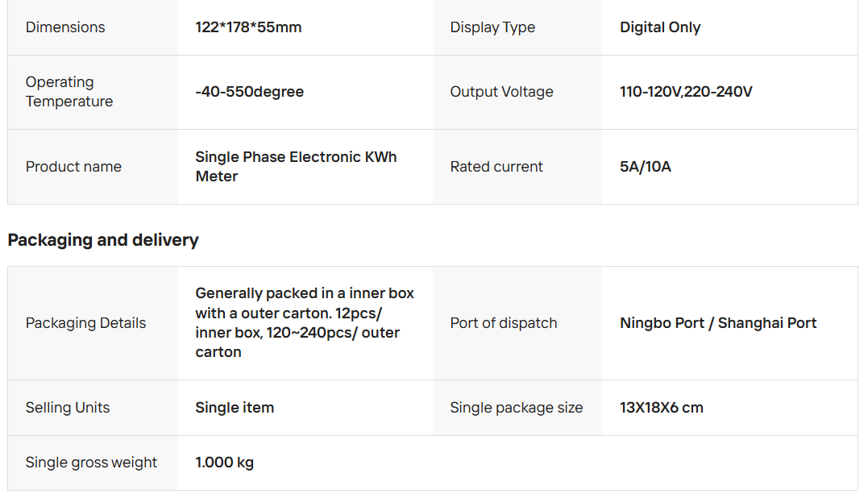
Task: Click the Dimensions value 122*178*55mm
Action: [x=248, y=27]
